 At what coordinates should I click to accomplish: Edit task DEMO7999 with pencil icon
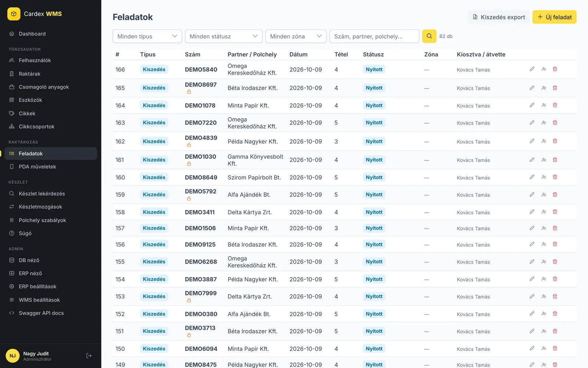pyautogui.click(x=532, y=296)
